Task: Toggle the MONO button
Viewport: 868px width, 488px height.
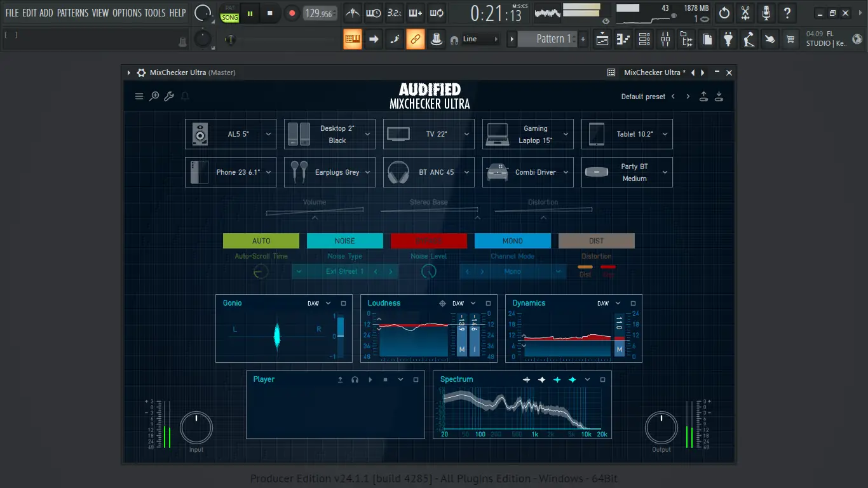Action: pos(513,241)
